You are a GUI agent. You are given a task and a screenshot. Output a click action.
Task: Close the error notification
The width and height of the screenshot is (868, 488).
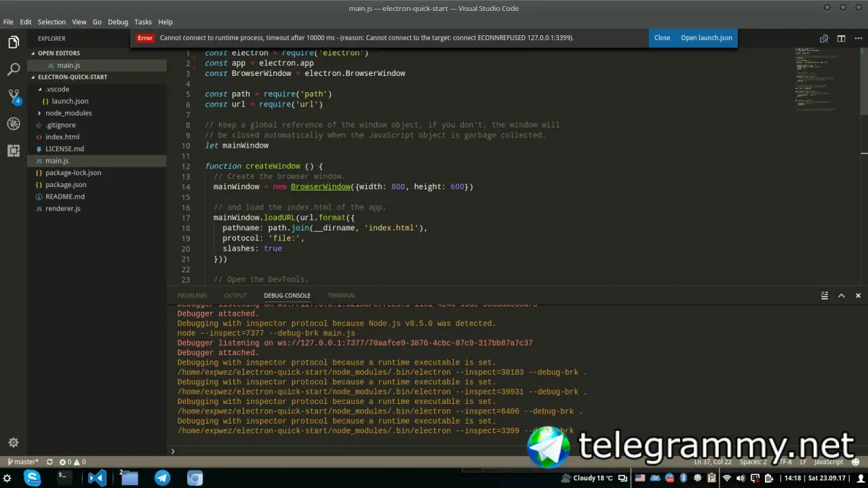tap(663, 38)
